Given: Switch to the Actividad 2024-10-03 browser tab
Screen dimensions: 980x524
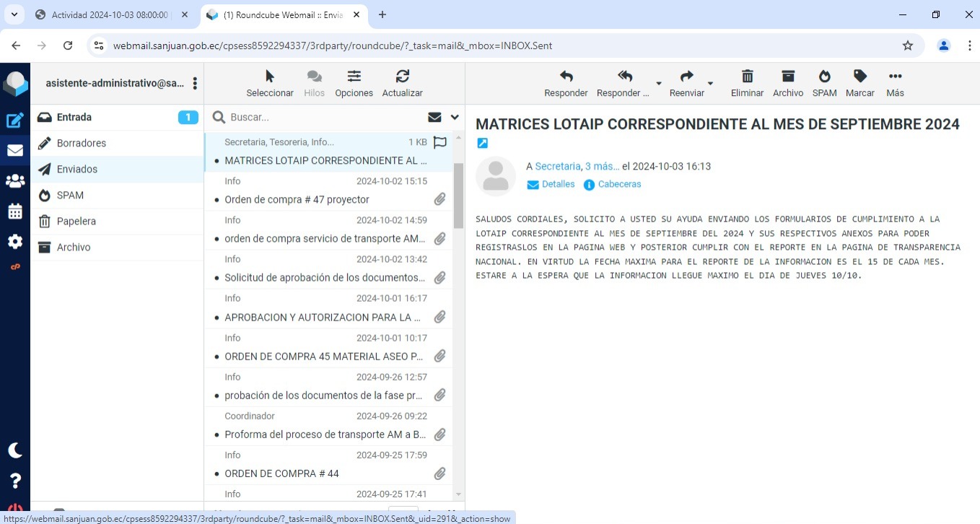Looking at the screenshot, I should click(110, 15).
